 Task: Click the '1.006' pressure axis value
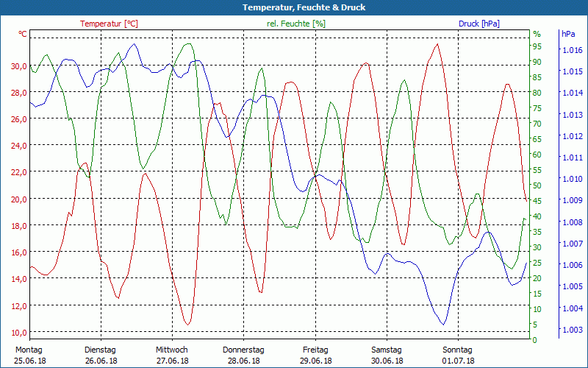(573, 265)
